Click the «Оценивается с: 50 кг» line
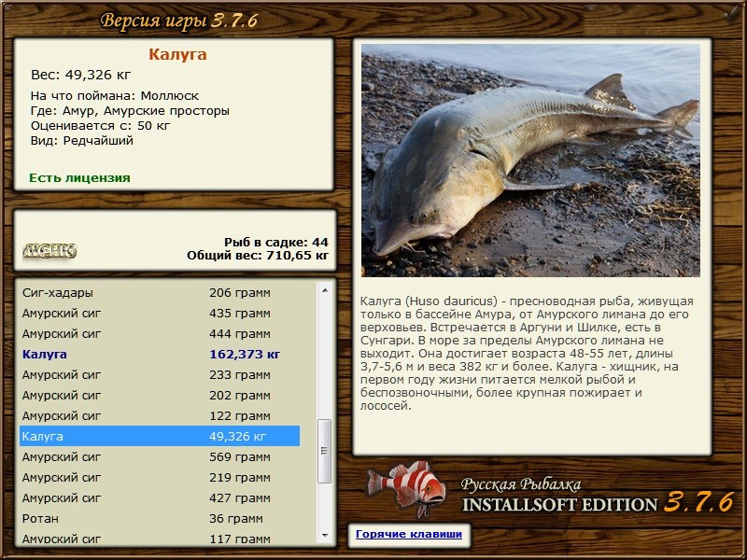 pos(100,126)
